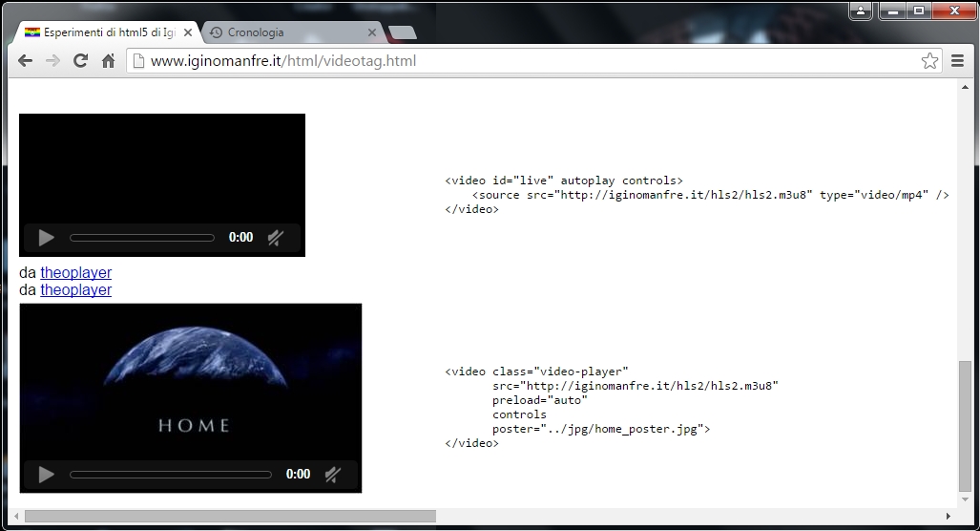Click the forward navigation arrow
Viewport: 980px width, 531px height.
pyautogui.click(x=52, y=61)
